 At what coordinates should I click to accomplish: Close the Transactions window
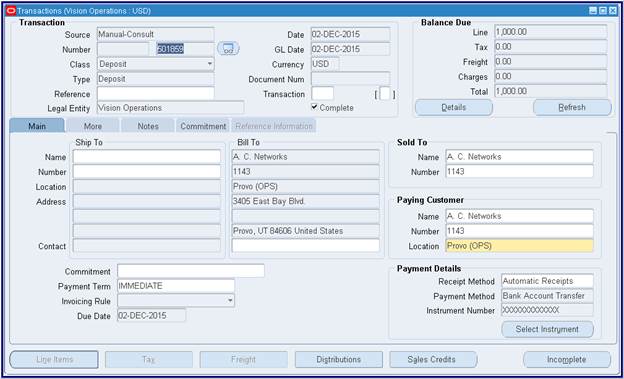click(x=612, y=11)
